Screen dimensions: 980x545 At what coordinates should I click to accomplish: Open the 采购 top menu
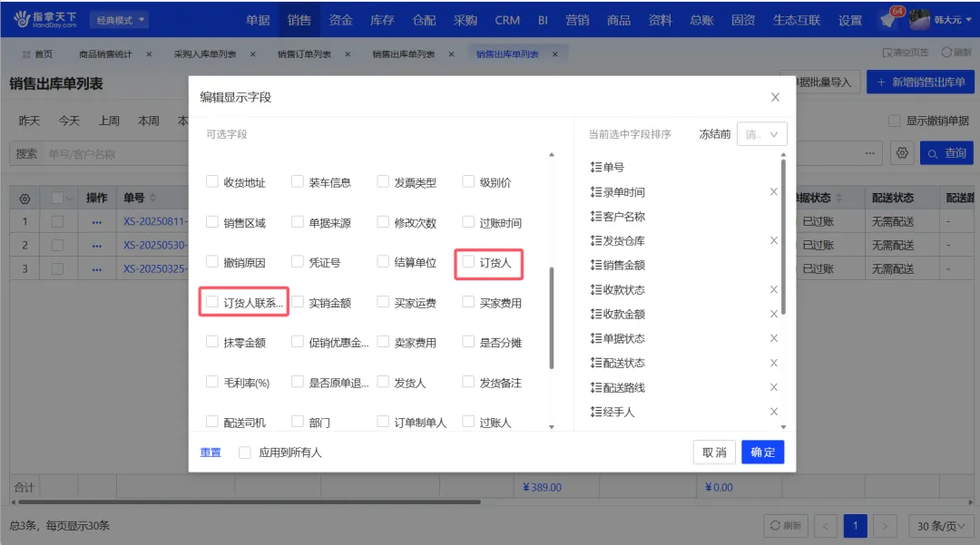[x=465, y=20]
